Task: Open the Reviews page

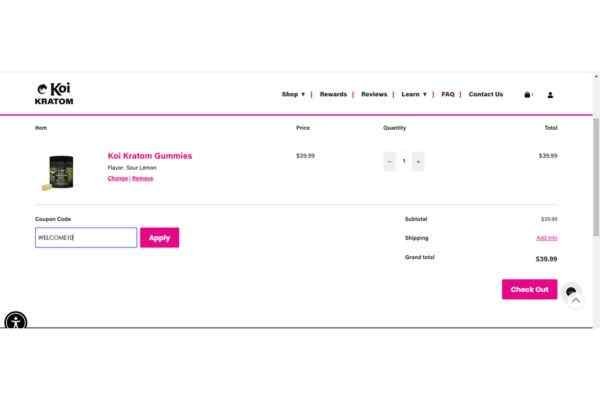Action: click(374, 94)
